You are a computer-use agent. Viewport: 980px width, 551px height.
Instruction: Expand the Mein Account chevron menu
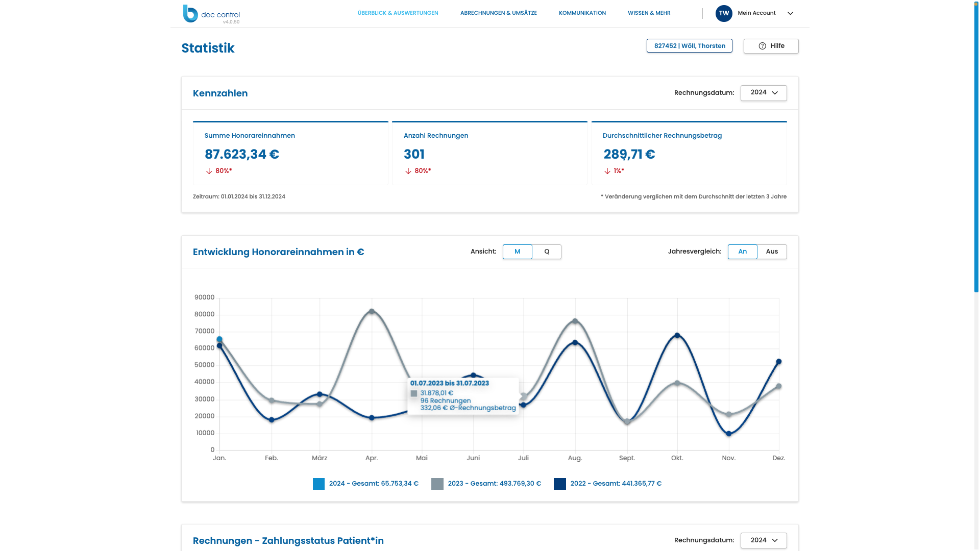(x=790, y=13)
